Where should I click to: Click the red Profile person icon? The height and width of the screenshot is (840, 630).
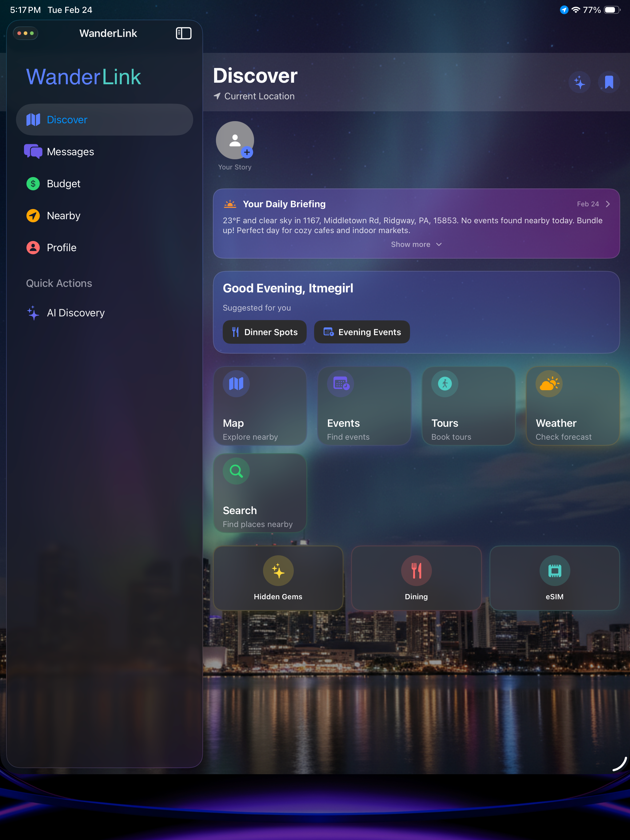coord(33,247)
